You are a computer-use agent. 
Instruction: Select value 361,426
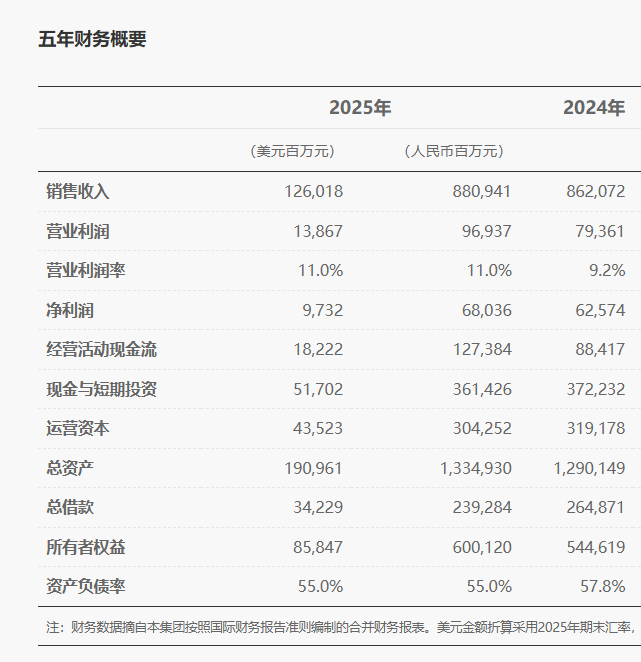482,389
